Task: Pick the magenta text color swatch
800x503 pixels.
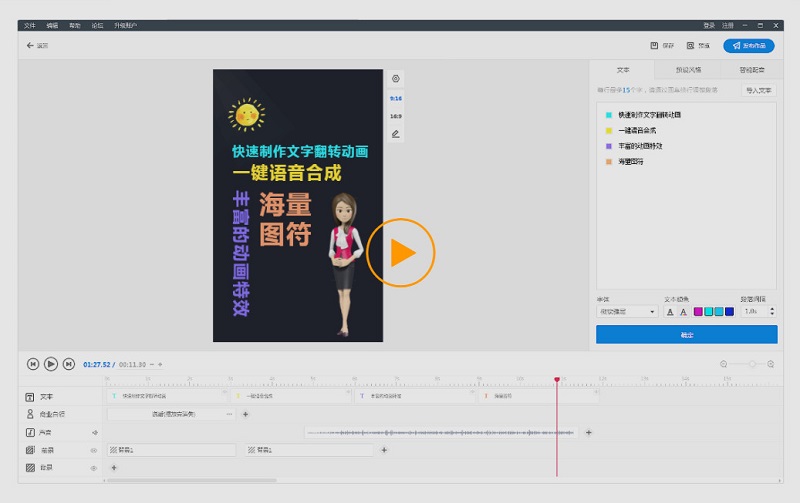Action: point(698,312)
